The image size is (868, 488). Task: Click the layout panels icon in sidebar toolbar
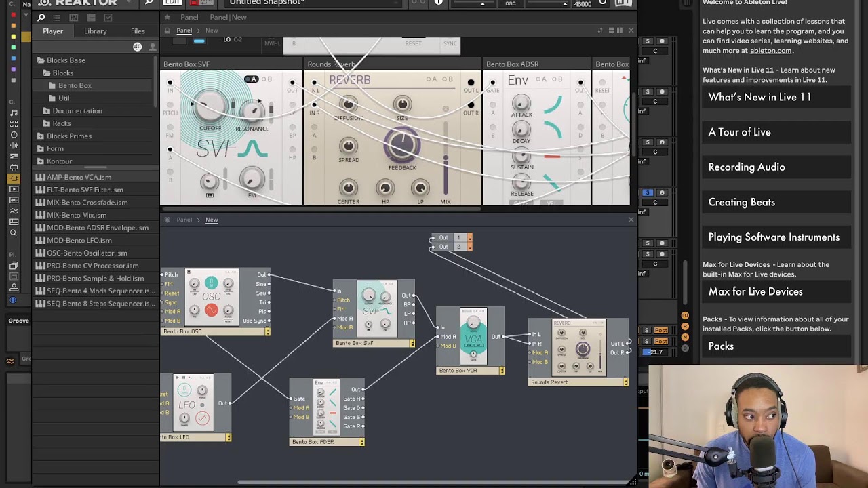pos(91,18)
